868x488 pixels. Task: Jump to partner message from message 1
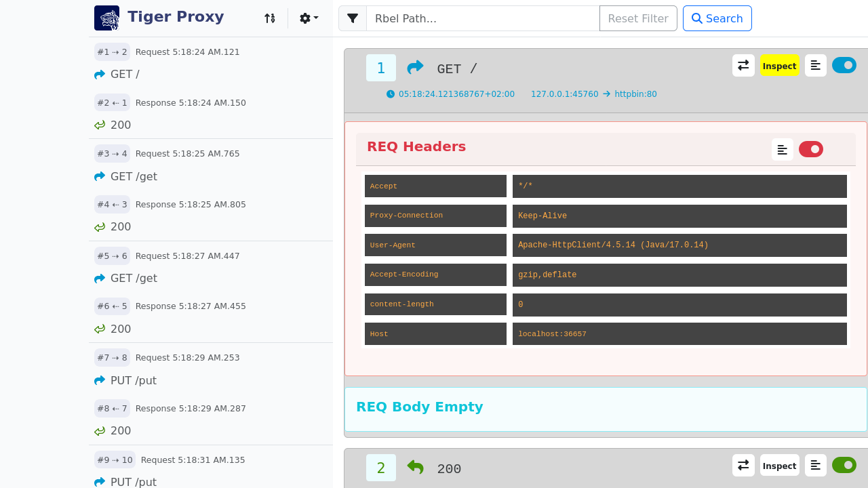pos(743,66)
